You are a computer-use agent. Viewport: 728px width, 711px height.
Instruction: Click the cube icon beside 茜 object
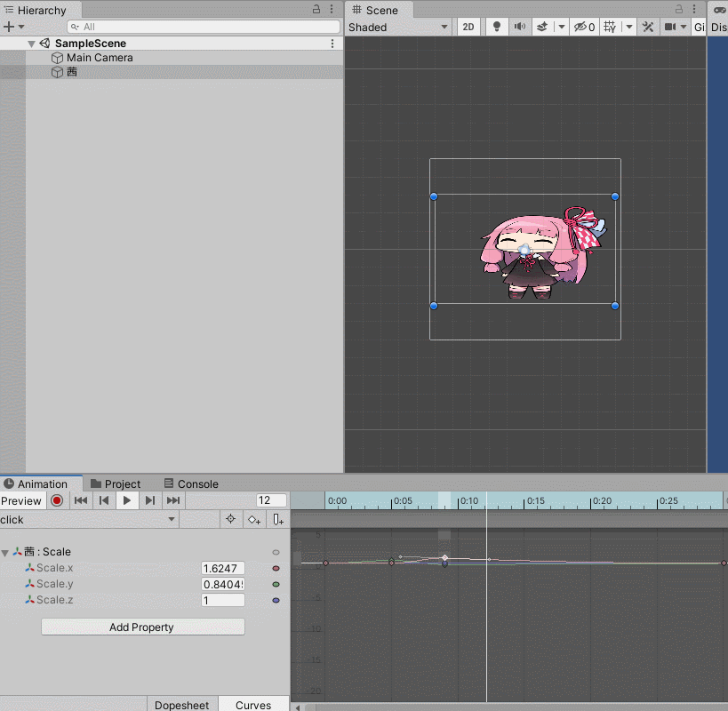pos(57,72)
